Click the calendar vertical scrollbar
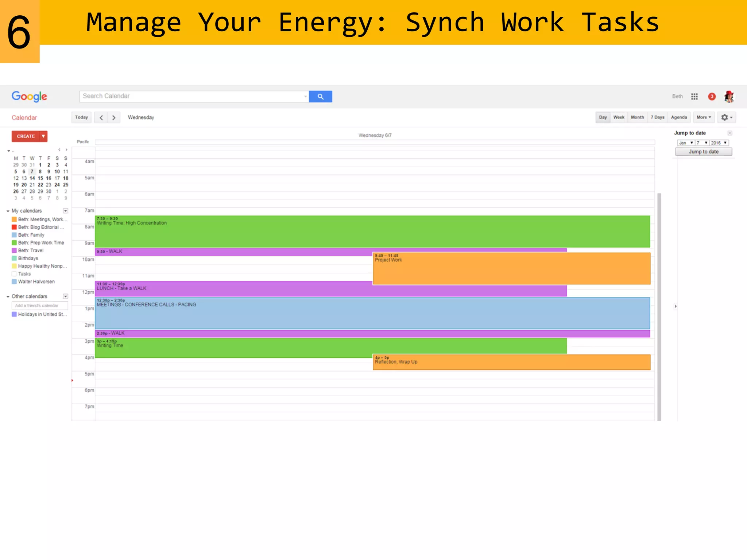The image size is (747, 560). [659, 307]
